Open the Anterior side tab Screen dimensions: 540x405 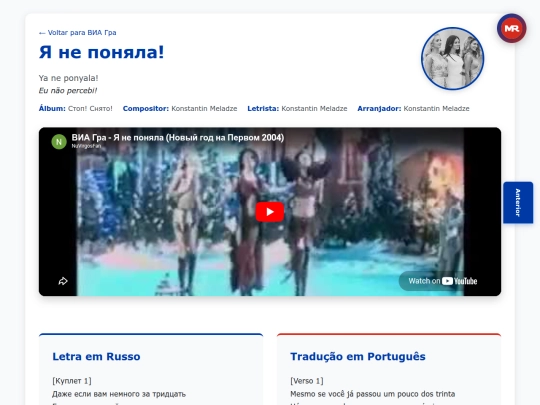[518, 202]
